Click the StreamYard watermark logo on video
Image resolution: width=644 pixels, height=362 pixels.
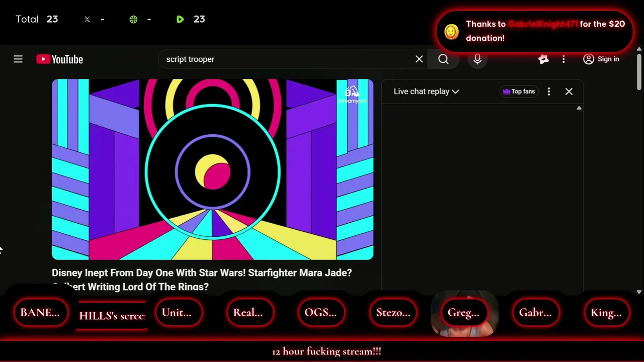coord(352,95)
